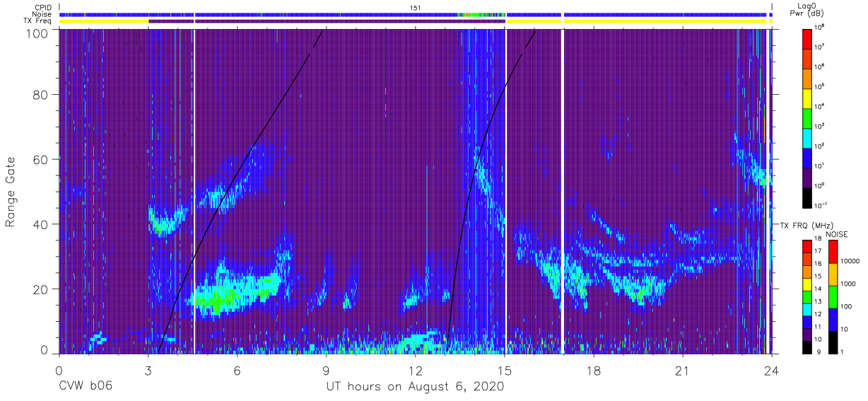Click the white data gap line at 17 UT
The image size is (868, 401).
pyautogui.click(x=563, y=191)
